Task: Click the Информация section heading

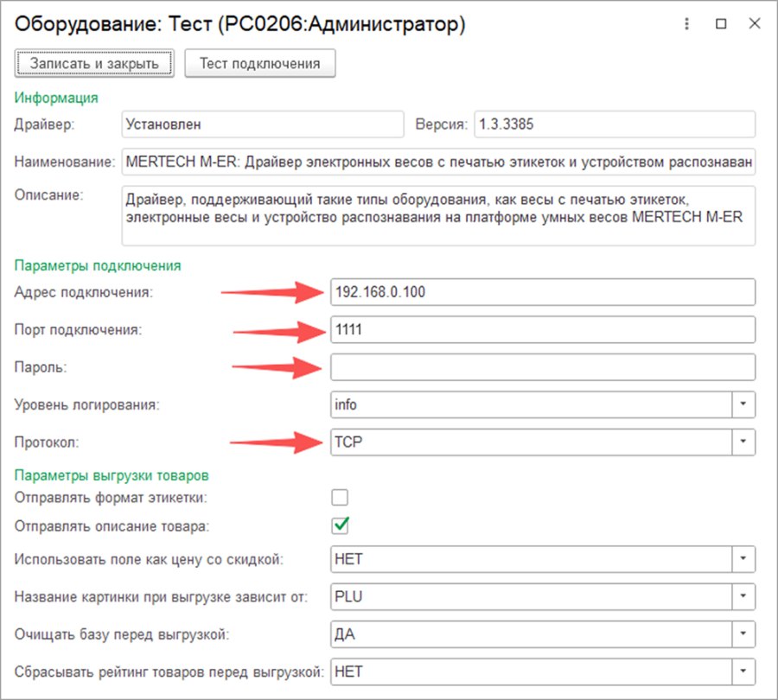Action: [56, 98]
